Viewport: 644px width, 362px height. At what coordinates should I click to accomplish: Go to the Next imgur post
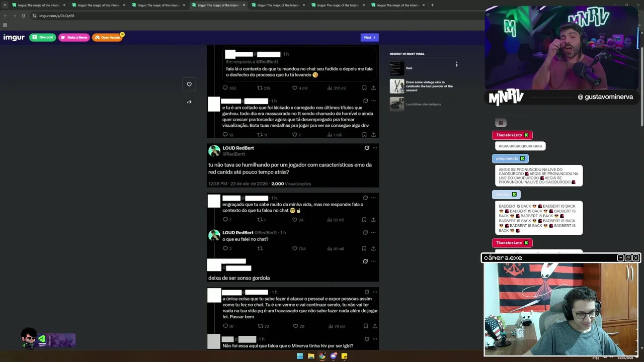(370, 37)
